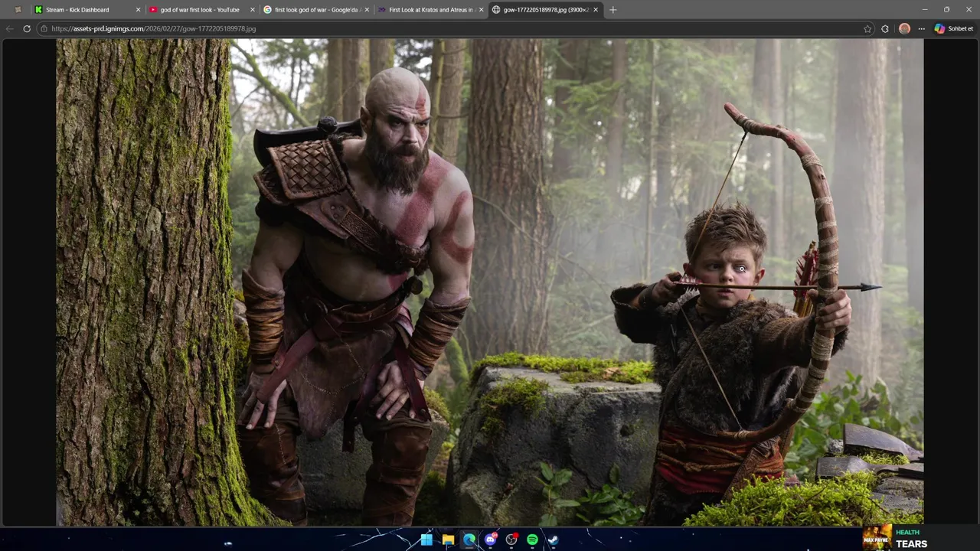Click the TEARS song title in overlay
The width and height of the screenshot is (980, 551).
tap(911, 544)
